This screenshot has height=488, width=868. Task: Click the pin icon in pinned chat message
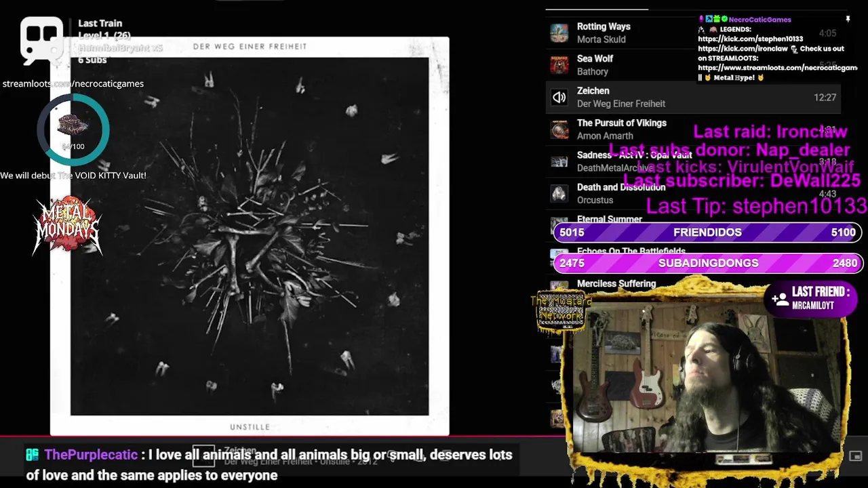(x=847, y=20)
